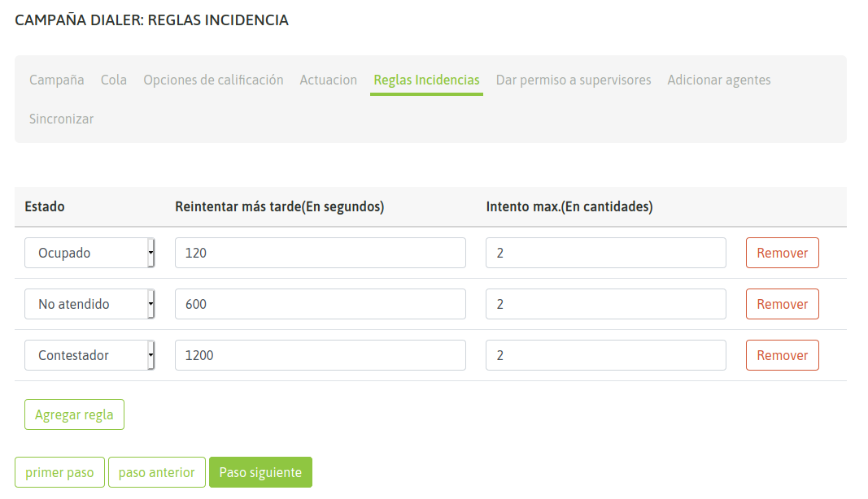Image resolution: width=868 pixels, height=499 pixels.
Task: Remove the Ocupado rule
Action: pyautogui.click(x=782, y=253)
